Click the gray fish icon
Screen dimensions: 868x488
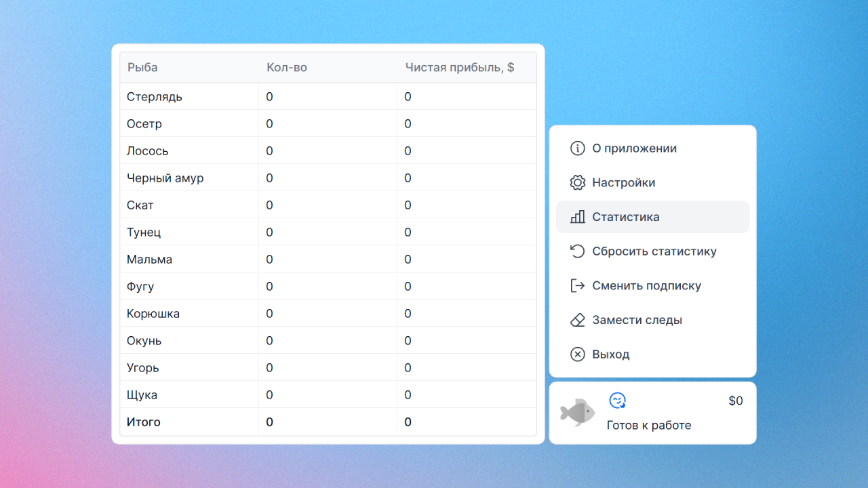(x=577, y=412)
